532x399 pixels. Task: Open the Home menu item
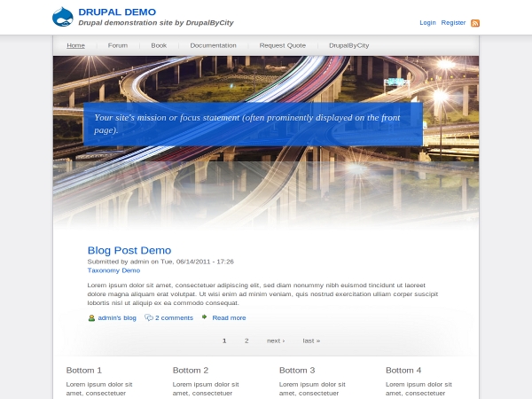76,45
